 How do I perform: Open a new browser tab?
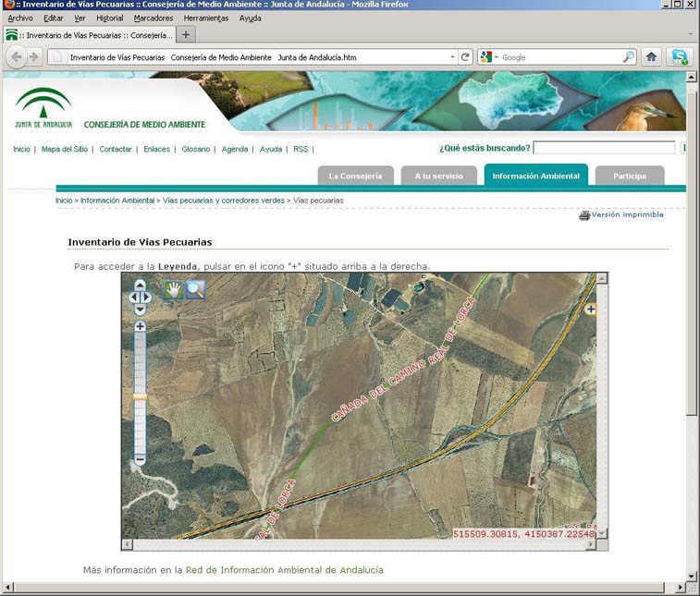pyautogui.click(x=186, y=35)
